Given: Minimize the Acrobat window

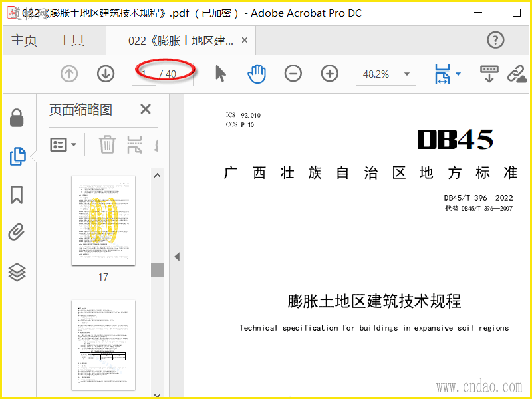Looking at the screenshot, I should (478, 13).
